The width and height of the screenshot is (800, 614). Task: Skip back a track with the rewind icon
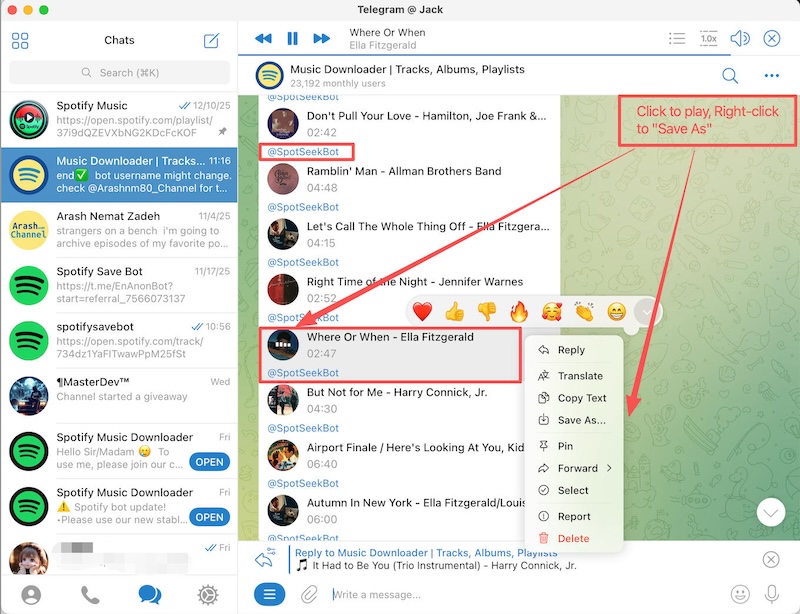point(262,38)
